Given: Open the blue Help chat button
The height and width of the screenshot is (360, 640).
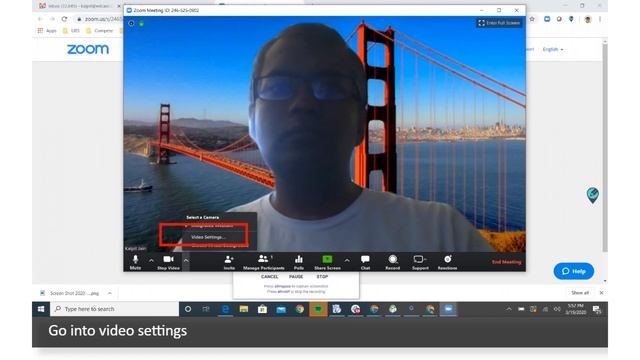Looking at the screenshot, I should (573, 271).
